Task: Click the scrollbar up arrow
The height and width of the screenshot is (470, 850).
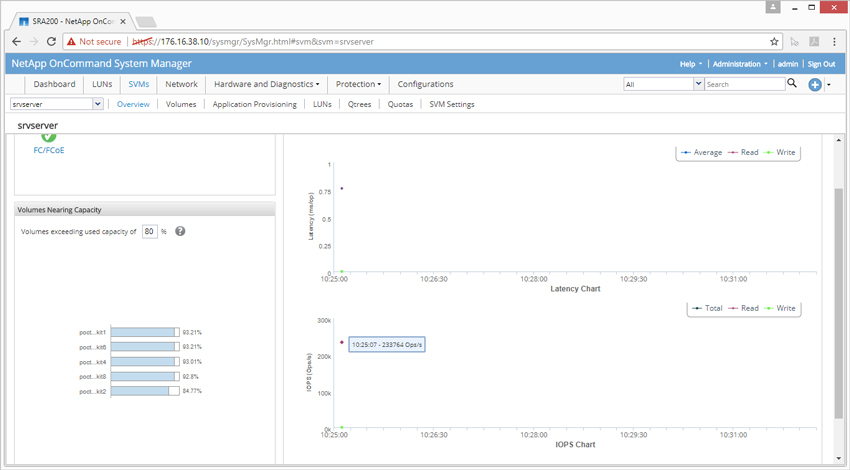Action: [x=839, y=139]
